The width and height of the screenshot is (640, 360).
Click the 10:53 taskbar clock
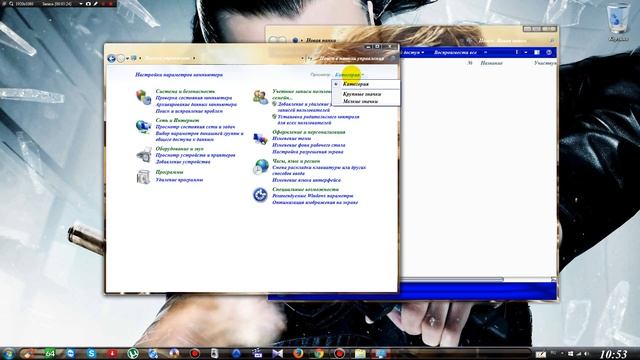tap(613, 353)
